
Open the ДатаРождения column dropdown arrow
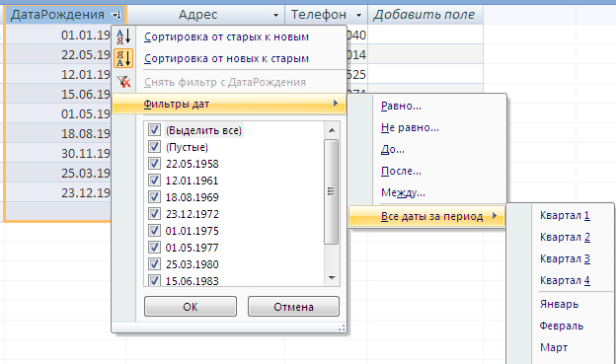pos(116,15)
